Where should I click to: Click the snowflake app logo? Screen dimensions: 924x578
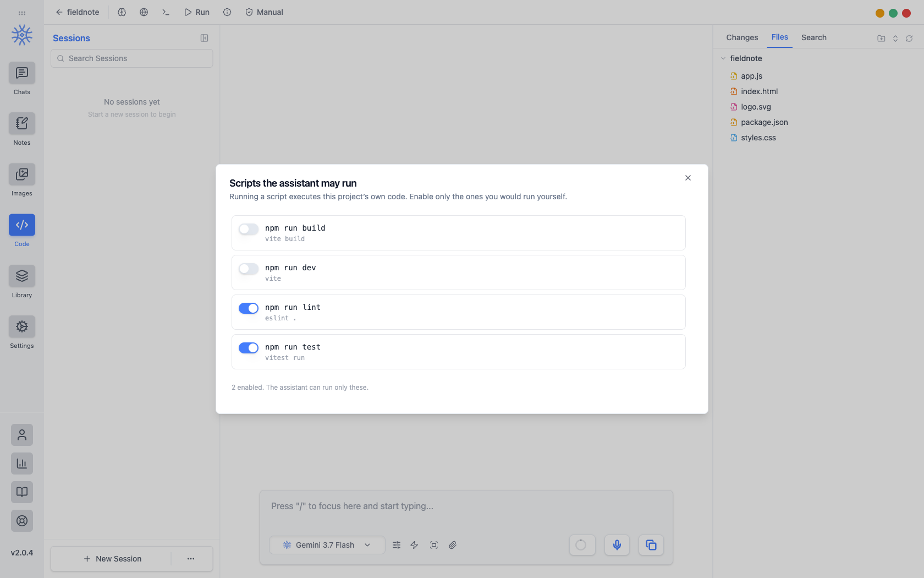click(x=22, y=35)
